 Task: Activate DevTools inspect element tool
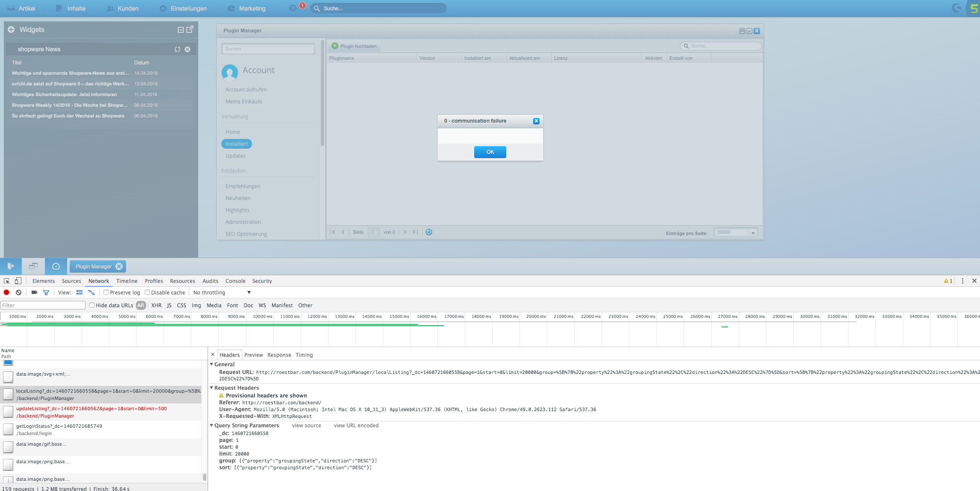coord(6,281)
